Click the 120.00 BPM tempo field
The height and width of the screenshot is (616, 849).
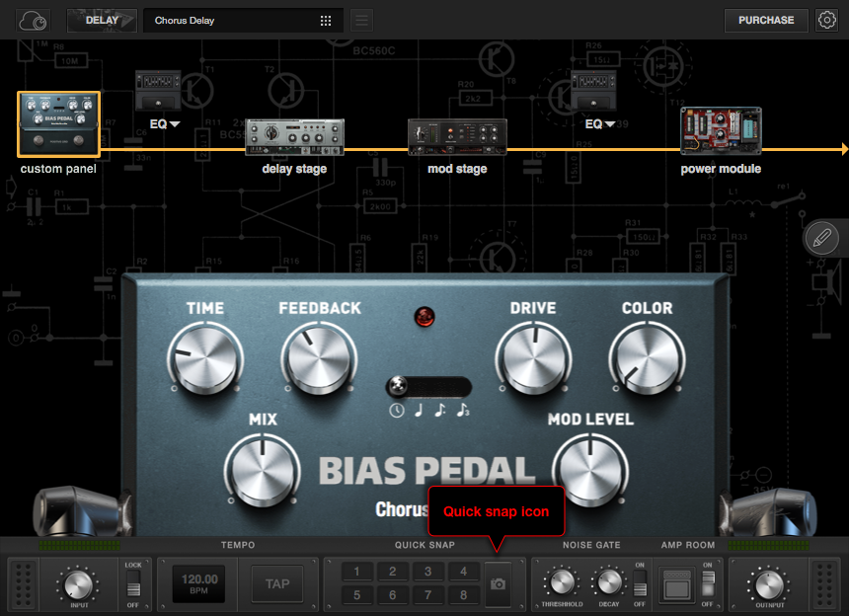tap(198, 584)
